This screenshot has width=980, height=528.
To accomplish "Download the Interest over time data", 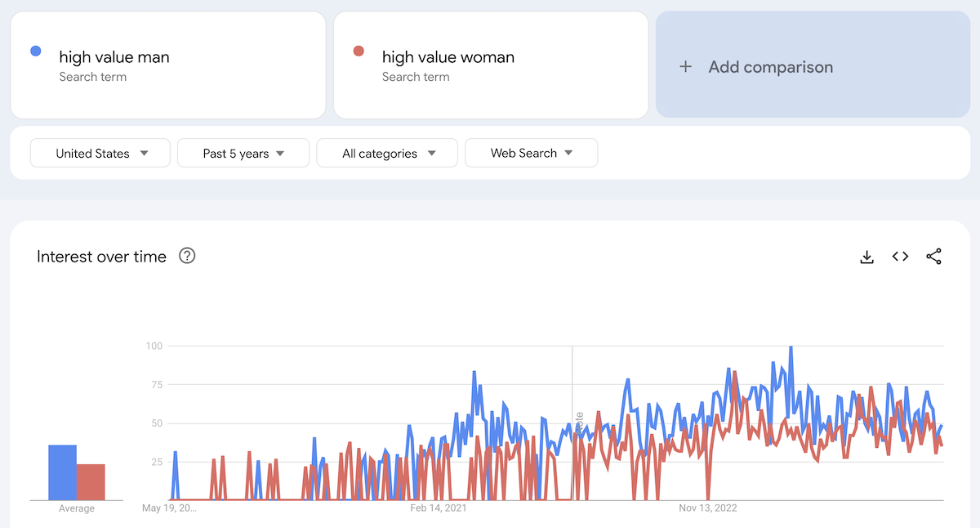I will (x=866, y=257).
